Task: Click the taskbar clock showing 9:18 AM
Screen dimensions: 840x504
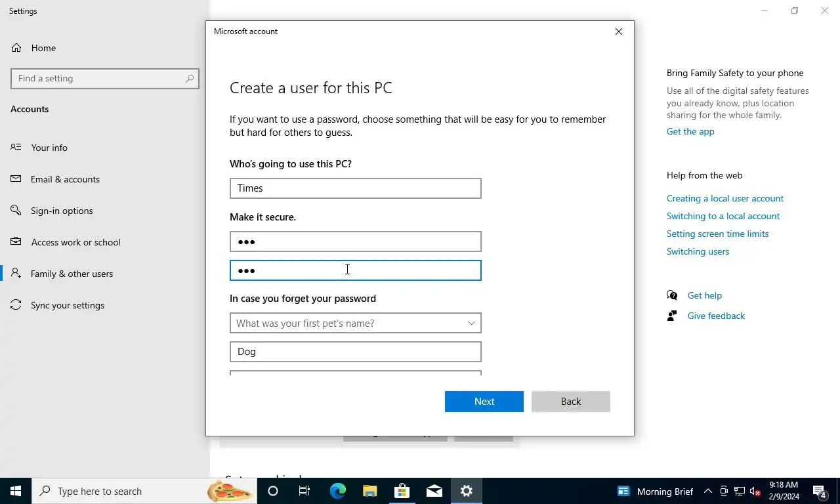Action: click(x=784, y=491)
